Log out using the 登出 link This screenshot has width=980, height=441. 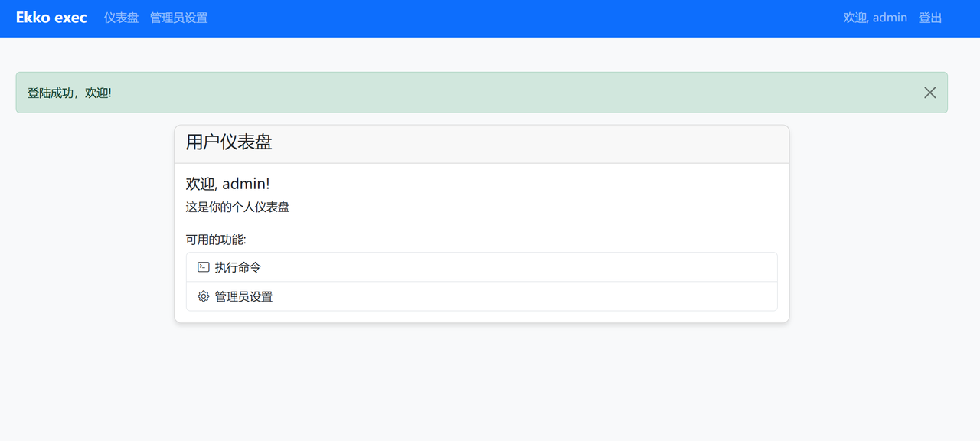tap(930, 18)
